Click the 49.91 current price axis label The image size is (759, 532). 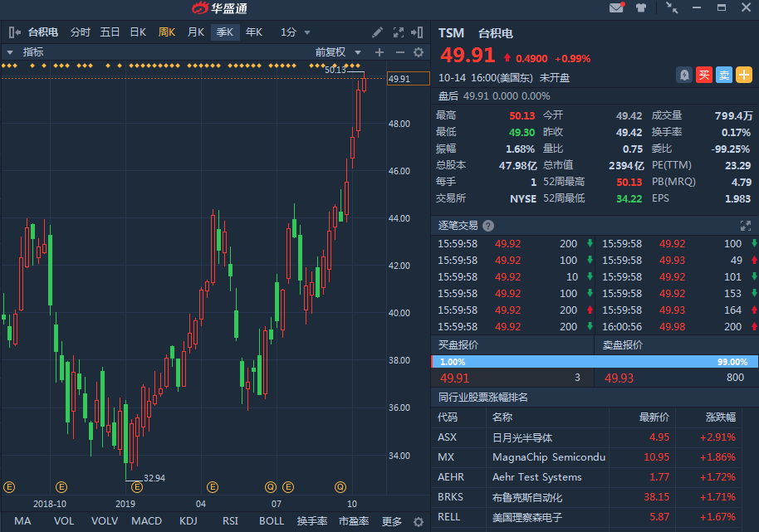click(x=408, y=78)
